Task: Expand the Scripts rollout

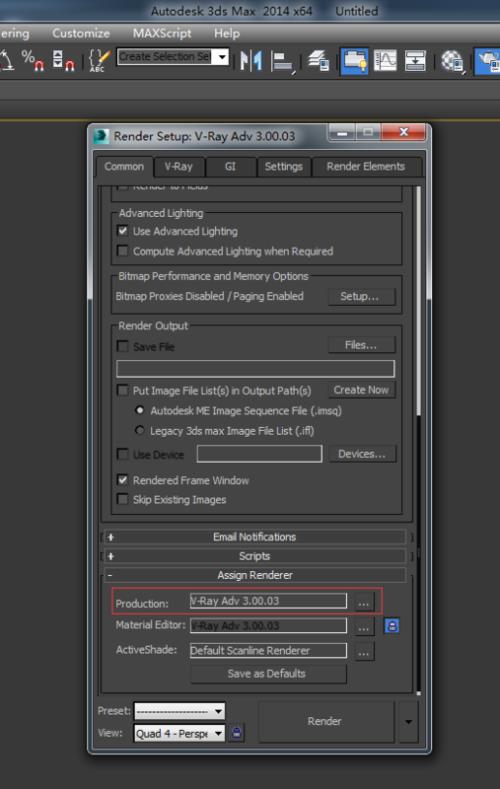Action: pos(255,556)
